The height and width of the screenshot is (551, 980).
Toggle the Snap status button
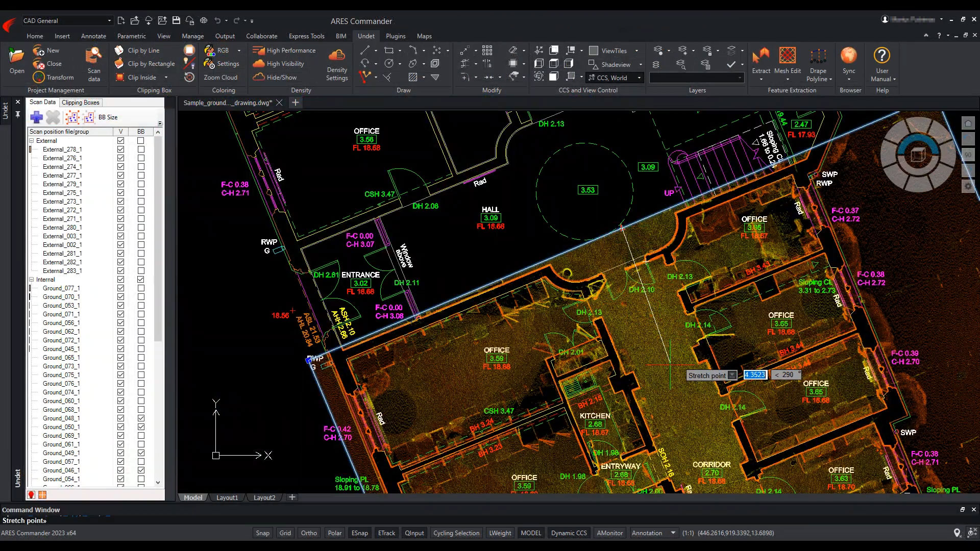[x=262, y=533]
